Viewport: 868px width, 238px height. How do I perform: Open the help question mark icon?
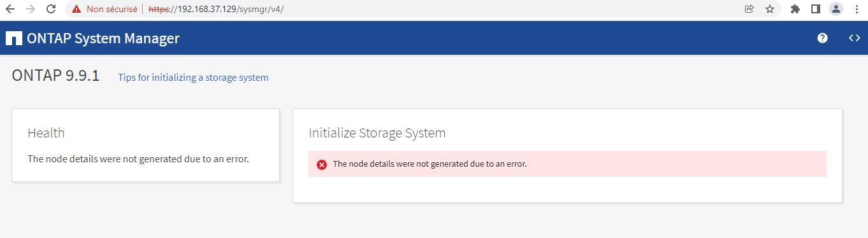[x=822, y=38]
